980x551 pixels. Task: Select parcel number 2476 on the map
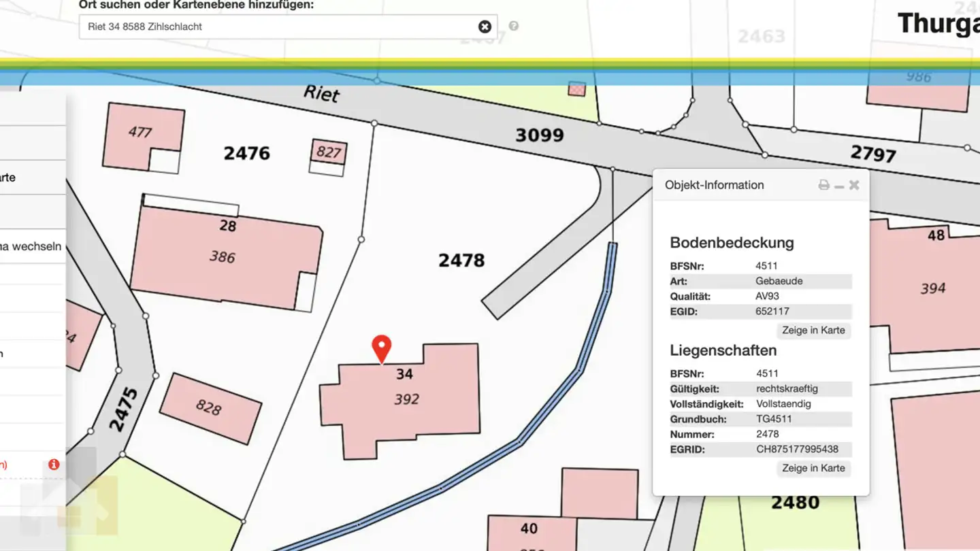[x=246, y=153]
